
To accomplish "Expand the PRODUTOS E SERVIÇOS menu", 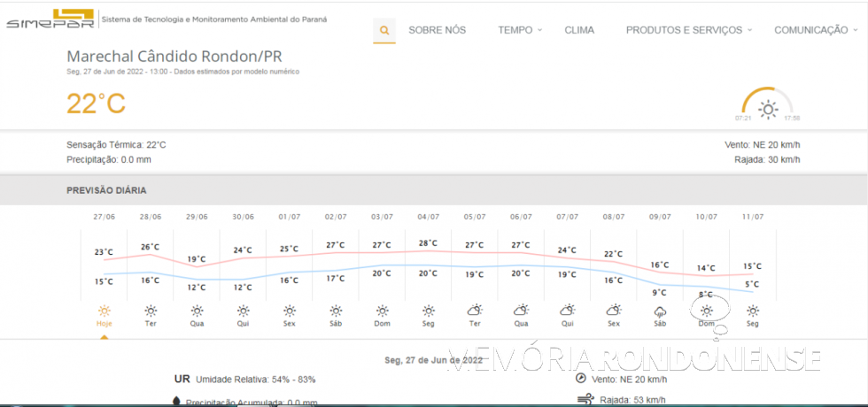I will [x=688, y=30].
